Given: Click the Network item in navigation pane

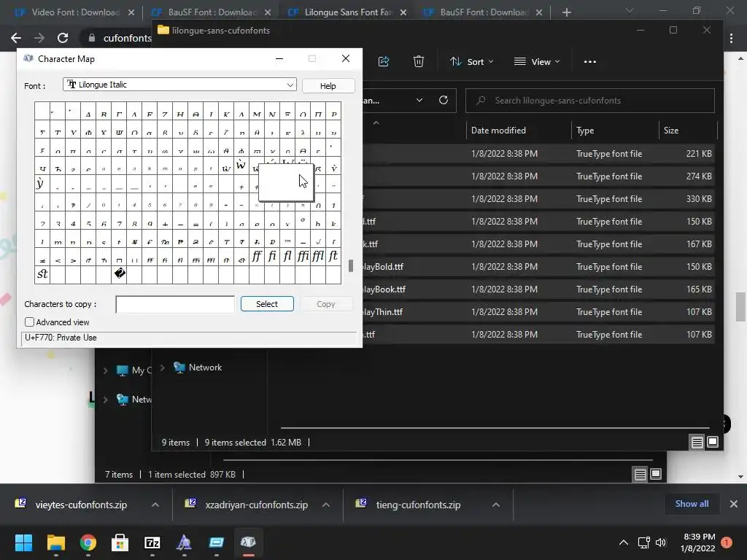Looking at the screenshot, I should (x=198, y=367).
